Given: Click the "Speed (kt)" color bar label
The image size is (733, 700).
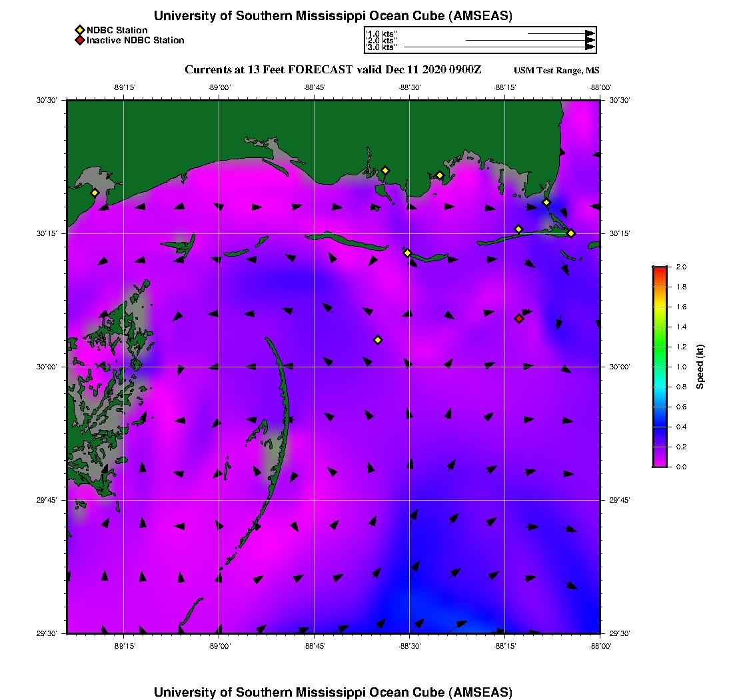Looking at the screenshot, I should 700,367.
